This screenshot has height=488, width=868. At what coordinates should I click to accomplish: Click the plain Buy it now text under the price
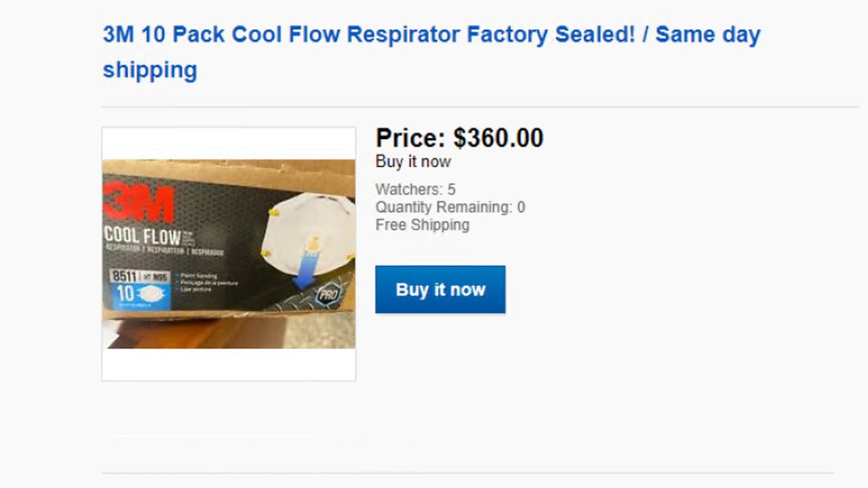click(413, 162)
